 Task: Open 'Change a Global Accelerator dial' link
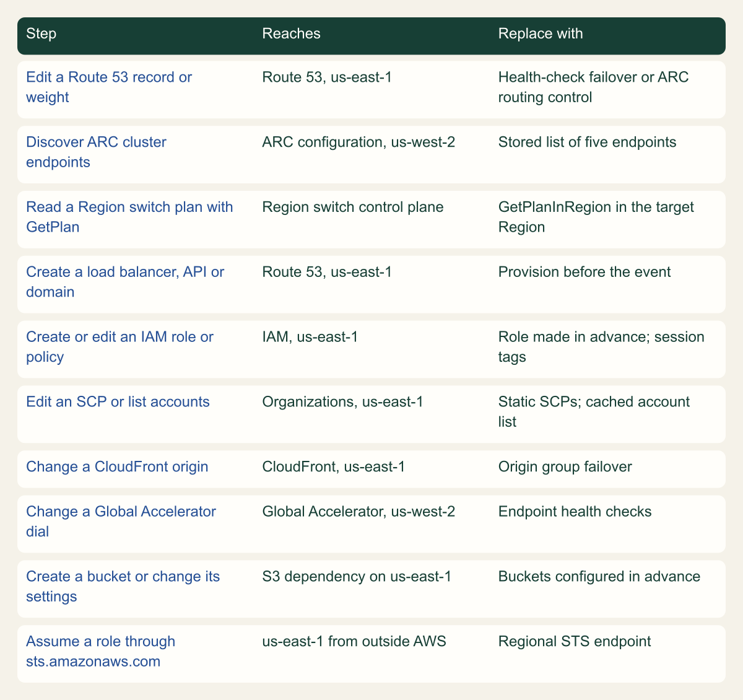[121, 521]
